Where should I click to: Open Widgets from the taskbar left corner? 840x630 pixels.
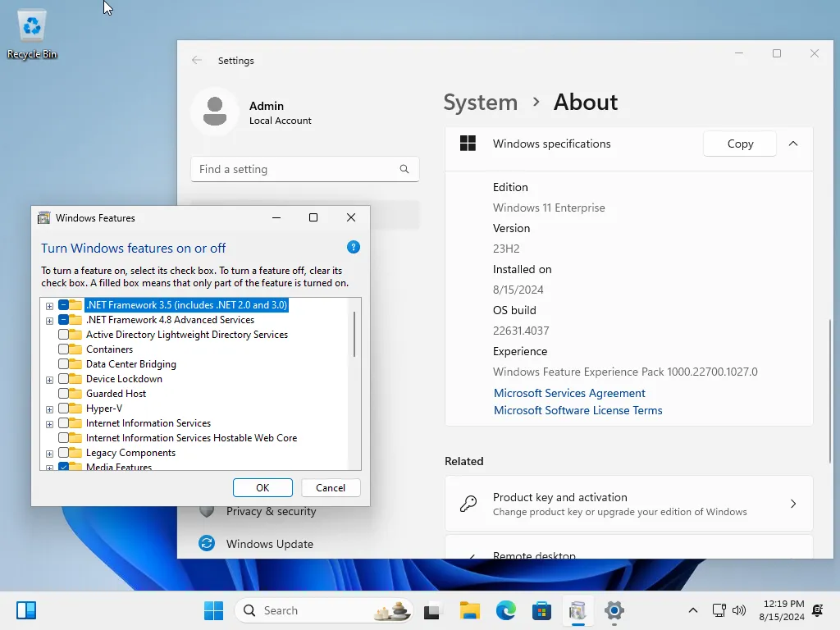coord(25,610)
